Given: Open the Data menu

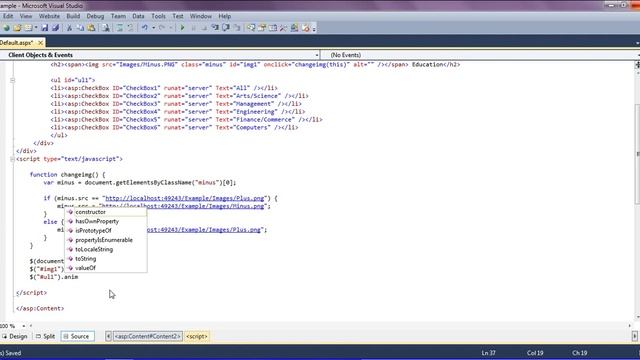Looking at the screenshot, I should 138,16.
